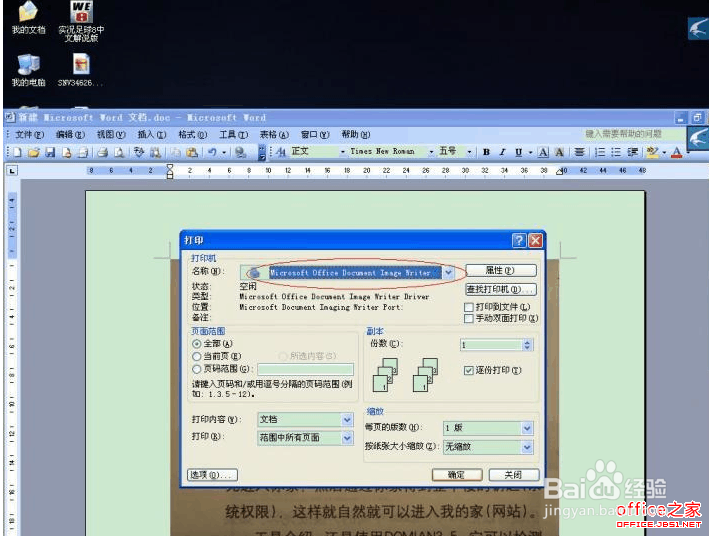This screenshot has height=536, width=709.
Task: Open the 每页的版数 dropdown
Action: click(527, 428)
